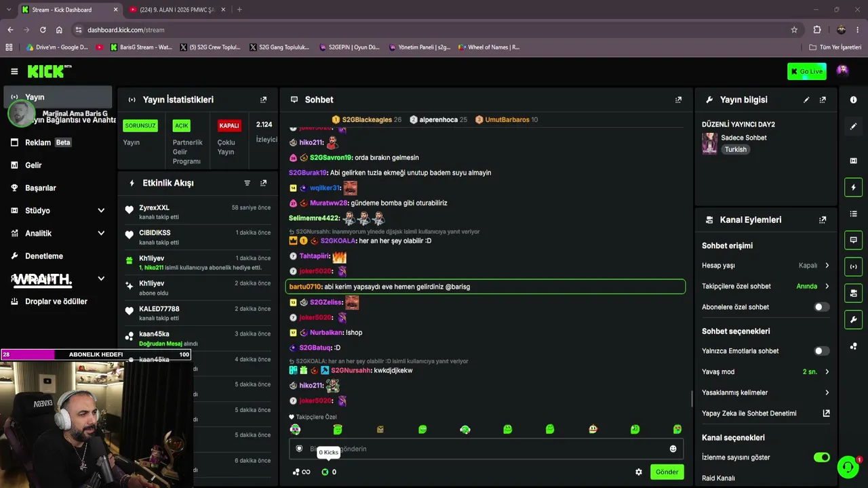Open the hamburger sidebar menu

click(x=14, y=71)
